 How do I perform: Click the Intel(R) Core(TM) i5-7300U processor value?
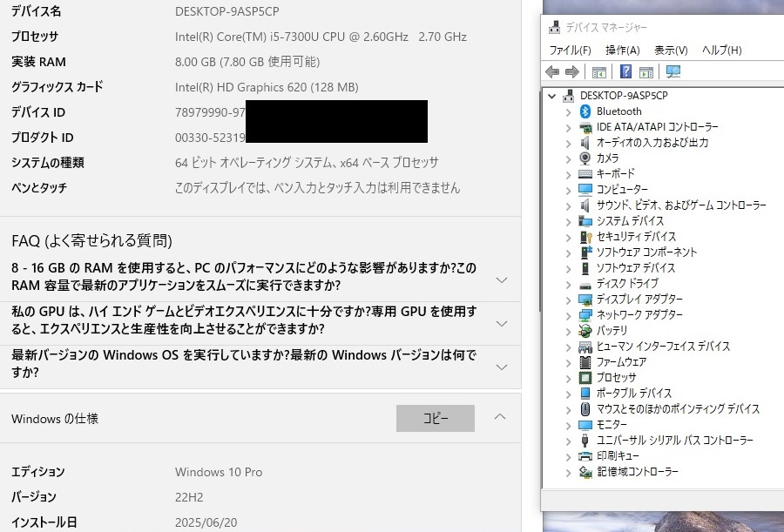321,37
